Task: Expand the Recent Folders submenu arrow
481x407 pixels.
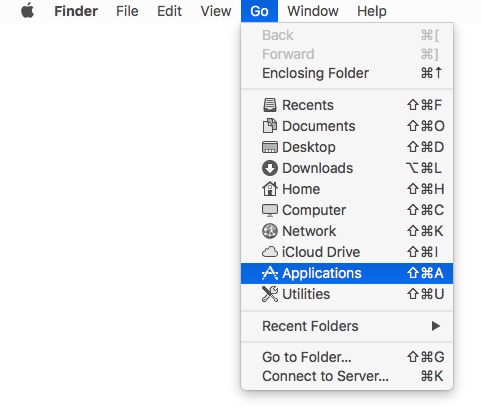Action: point(435,326)
